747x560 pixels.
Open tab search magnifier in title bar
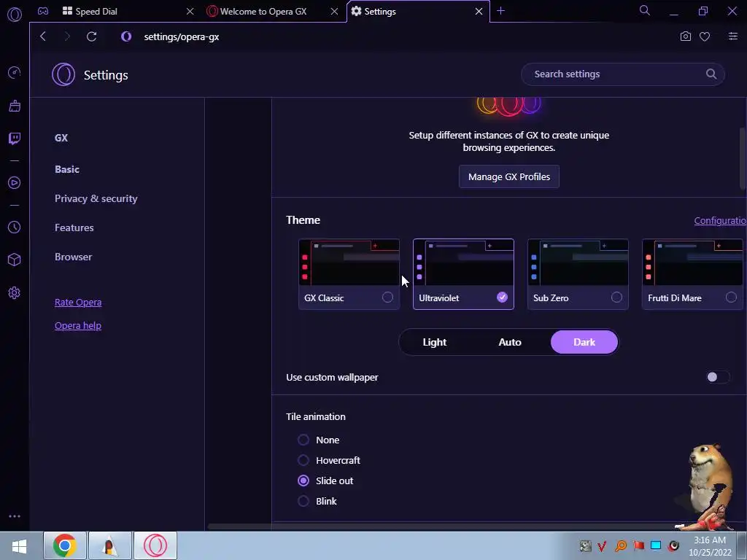(645, 10)
